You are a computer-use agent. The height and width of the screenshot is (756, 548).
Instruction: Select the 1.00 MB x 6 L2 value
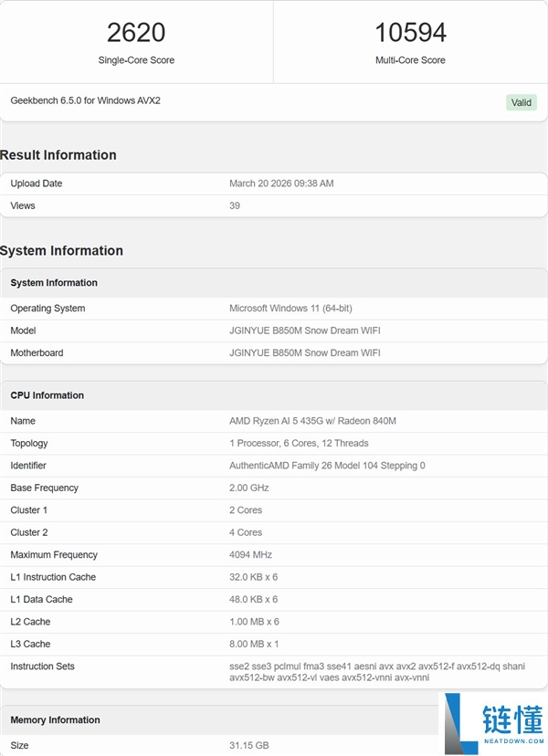[254, 622]
